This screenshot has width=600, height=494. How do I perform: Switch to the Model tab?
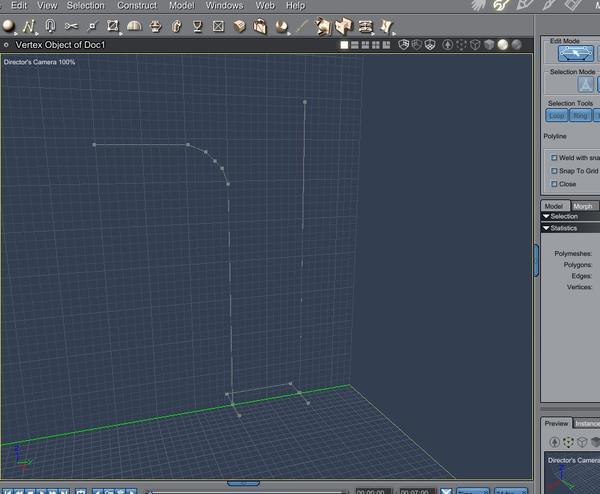point(555,206)
